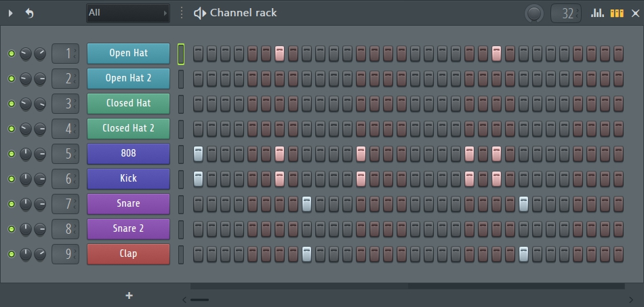Screen dimensions: 644x307
Task: Toggle the first lit step of Open Hat row
Action: point(279,54)
